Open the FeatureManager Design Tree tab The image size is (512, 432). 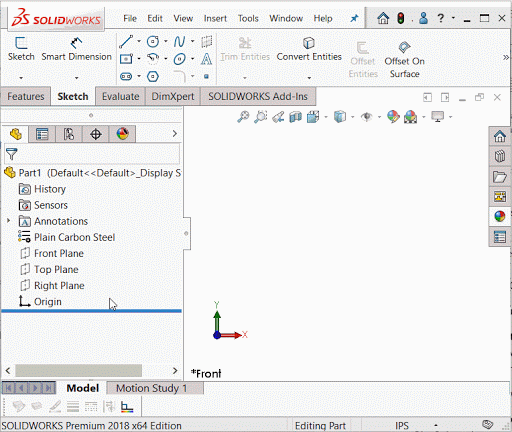tap(16, 134)
